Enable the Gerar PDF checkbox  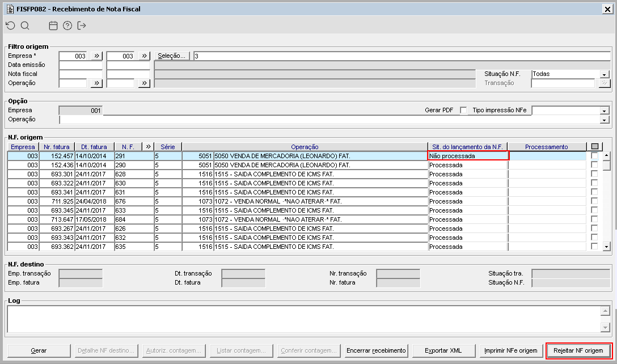(463, 110)
